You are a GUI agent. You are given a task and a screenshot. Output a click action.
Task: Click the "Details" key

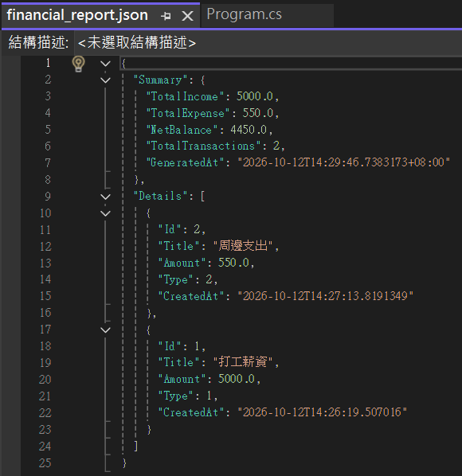click(x=161, y=197)
